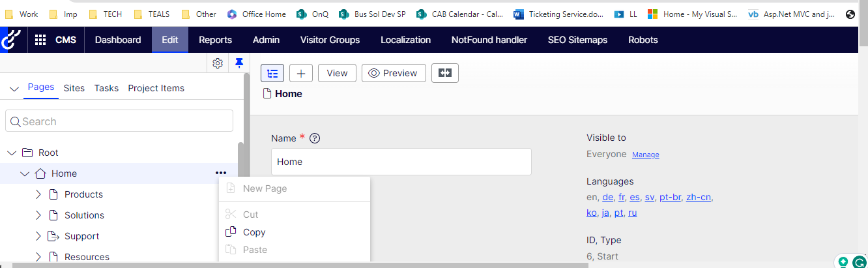Screen dimensions: 868x268
Task: Click the plus icon to add content
Action: point(301,73)
